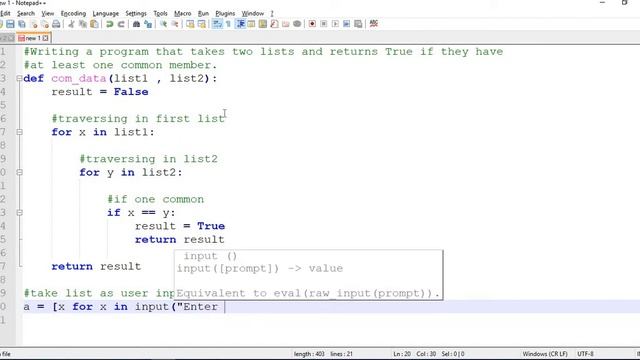Click the macro Playback icon
Screen dimensions: 640x360
(335, 24)
